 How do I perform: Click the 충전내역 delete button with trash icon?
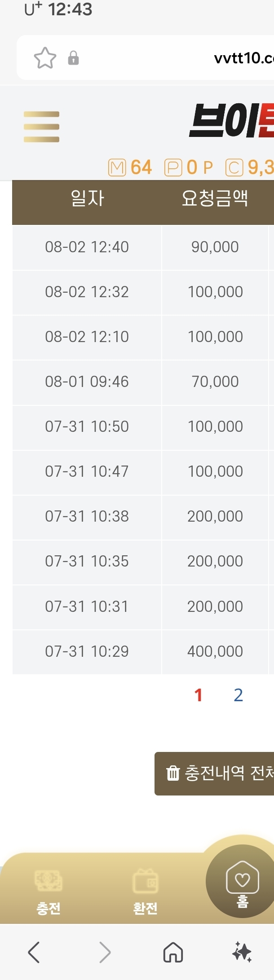pos(214,773)
